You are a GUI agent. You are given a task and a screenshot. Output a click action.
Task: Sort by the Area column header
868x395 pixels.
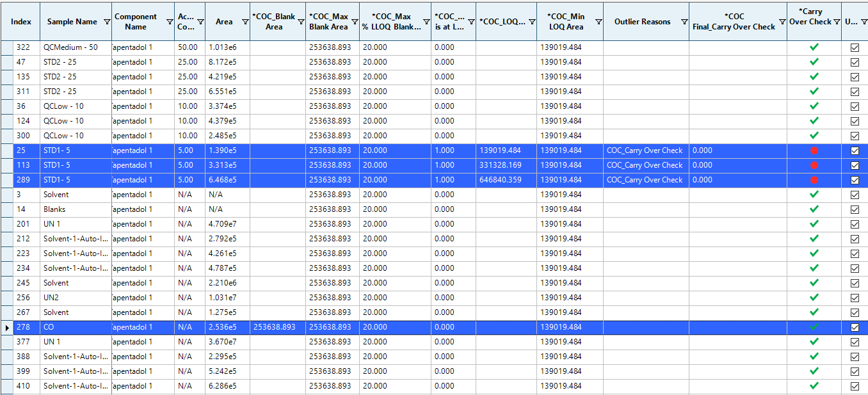pos(224,22)
